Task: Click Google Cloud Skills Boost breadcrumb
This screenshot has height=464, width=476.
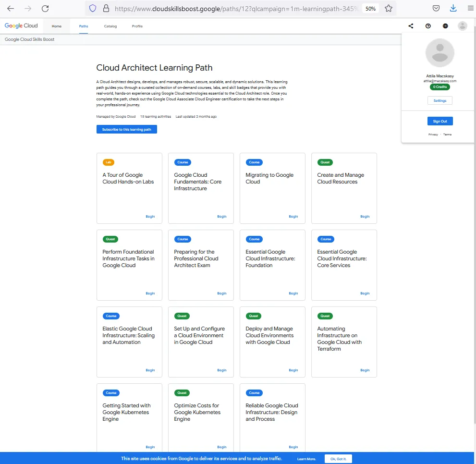Action: 29,39
